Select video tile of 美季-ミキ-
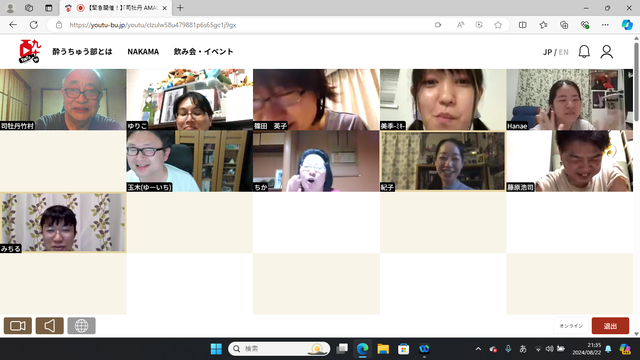The width and height of the screenshot is (640, 360). (443, 99)
